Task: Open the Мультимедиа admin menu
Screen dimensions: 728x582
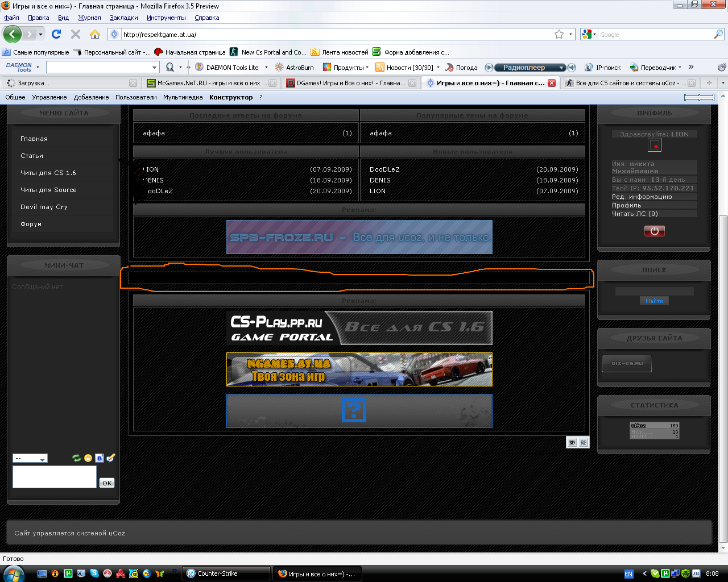Action: [x=183, y=97]
